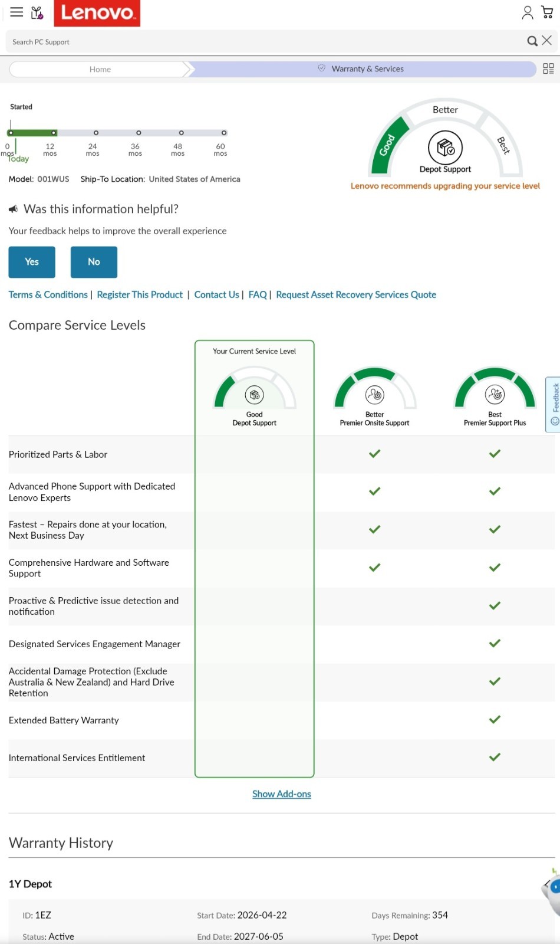Click Best checkmark for Comprehensive Hardware and Software
Screen dimensions: 560x944
[495, 568]
